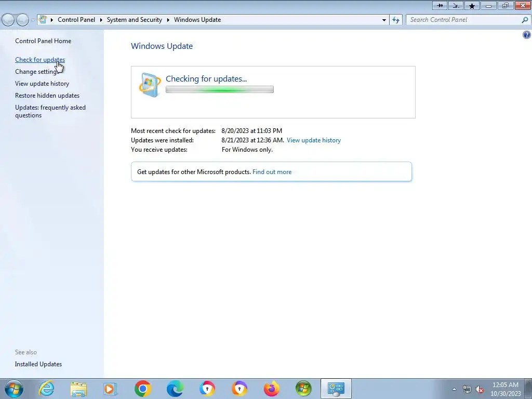Screen dimensions: 532x399
Task: Click View update history beside install date
Action: coord(314,140)
